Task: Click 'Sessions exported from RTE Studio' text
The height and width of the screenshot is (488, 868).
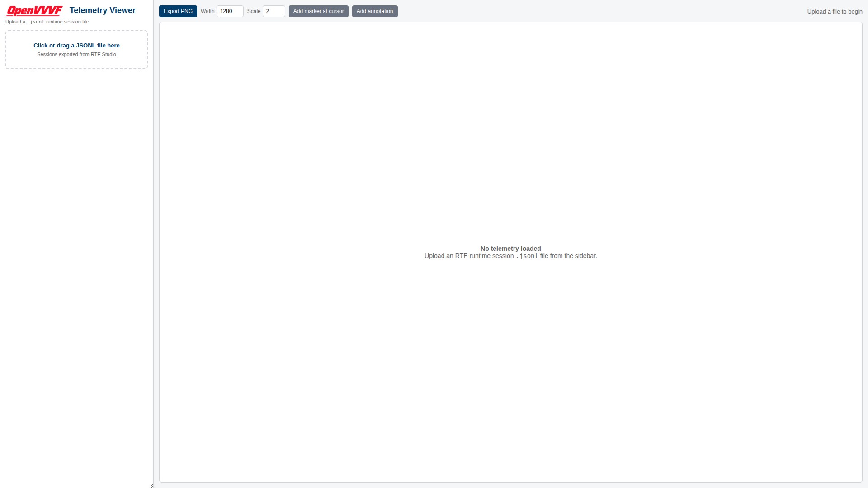Action: (x=76, y=54)
